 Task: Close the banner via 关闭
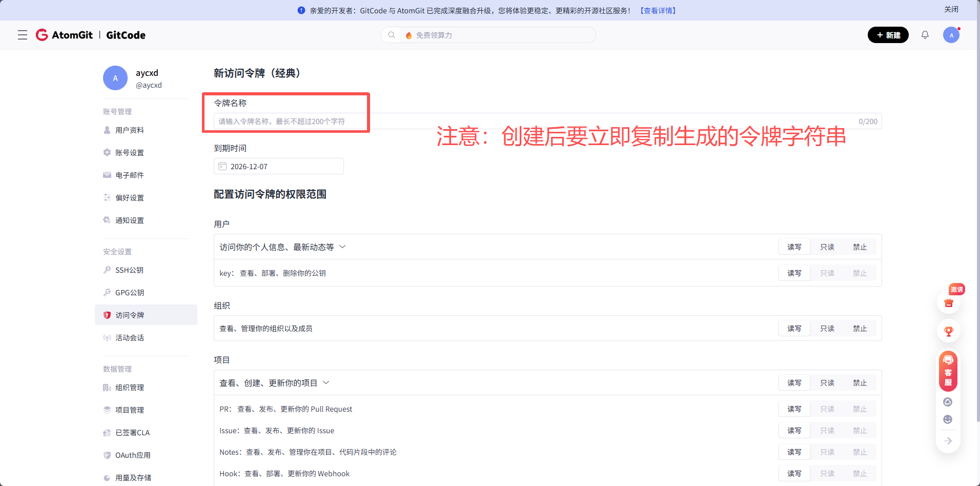[x=951, y=9]
